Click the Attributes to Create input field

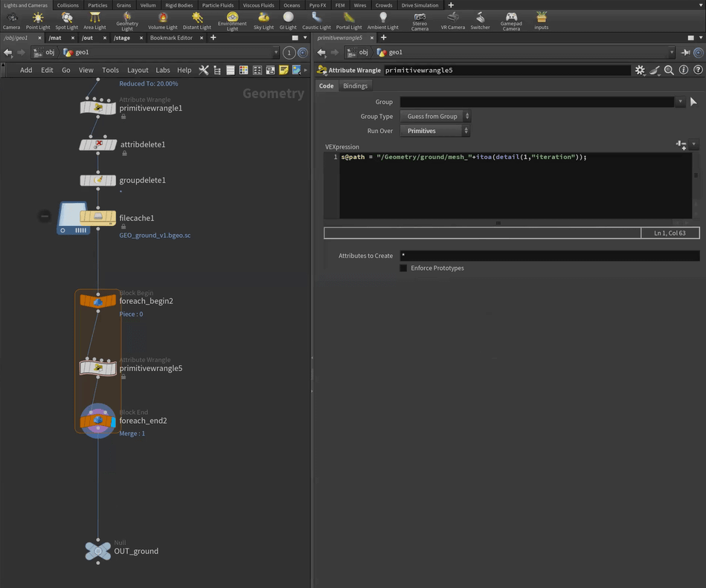click(x=549, y=256)
